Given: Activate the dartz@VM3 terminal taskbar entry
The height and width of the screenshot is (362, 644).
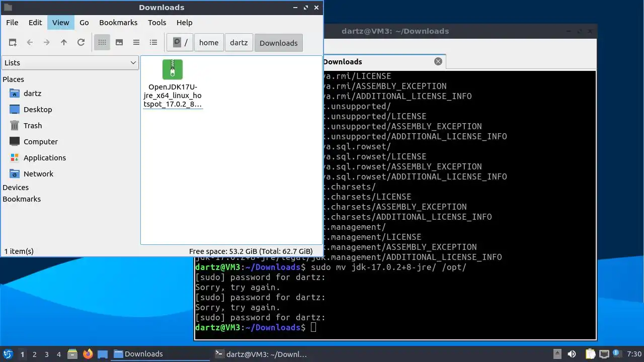Looking at the screenshot, I should (x=261, y=354).
